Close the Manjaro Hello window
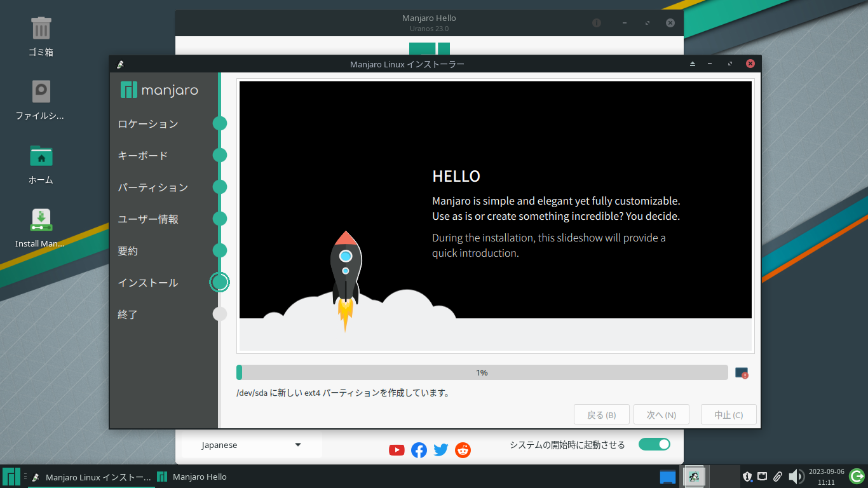868x488 pixels. (670, 23)
